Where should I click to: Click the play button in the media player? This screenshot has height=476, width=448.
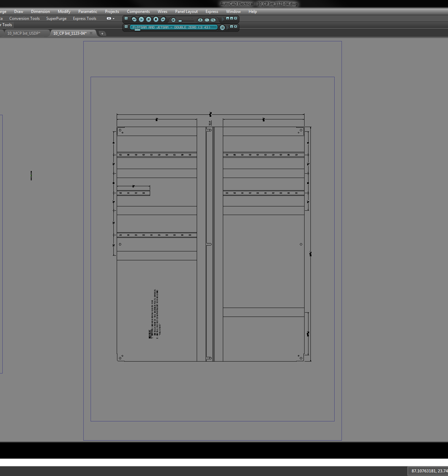pos(141,19)
